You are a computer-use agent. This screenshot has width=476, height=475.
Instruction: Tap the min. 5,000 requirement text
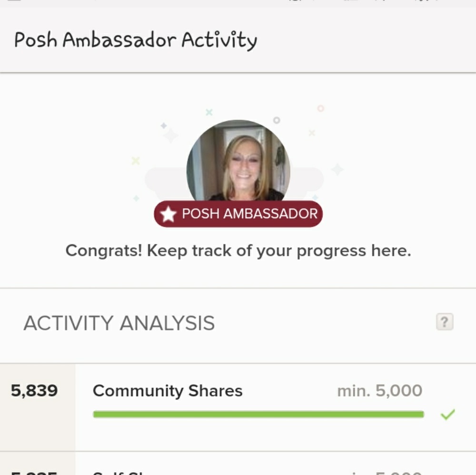378,390
